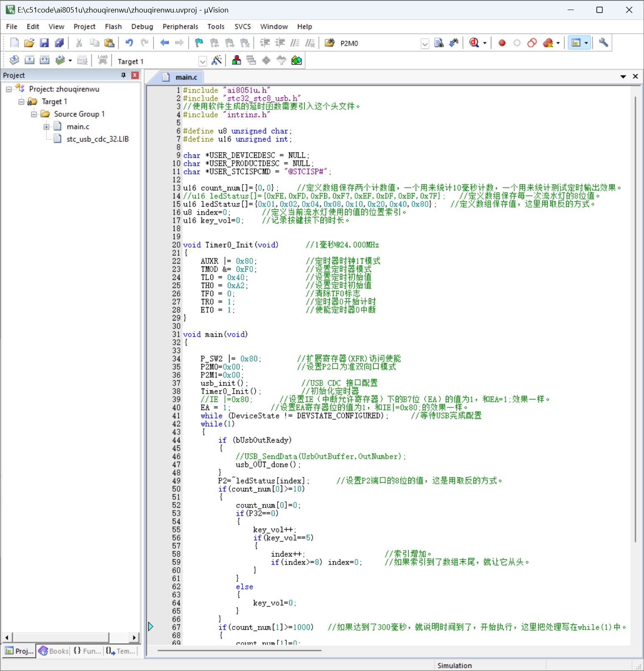Switch to the Books panel tab
This screenshot has width=644, height=671.
coord(53,651)
